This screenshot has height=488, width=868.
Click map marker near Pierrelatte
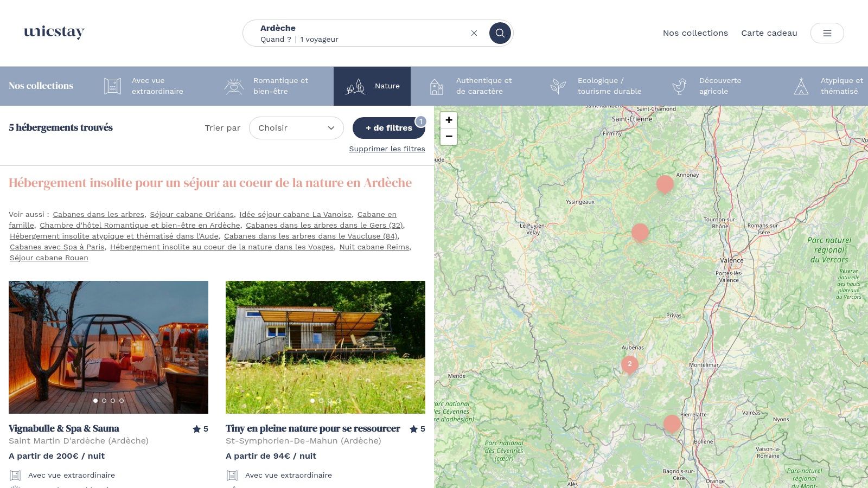click(672, 423)
